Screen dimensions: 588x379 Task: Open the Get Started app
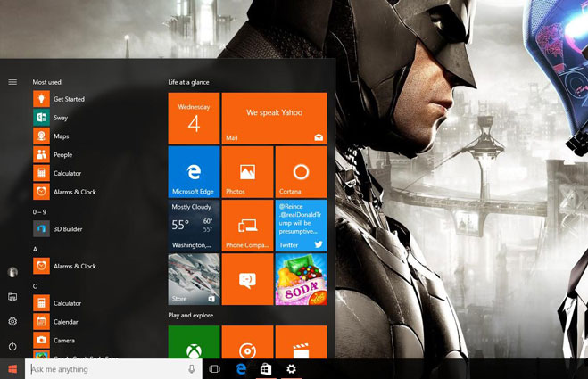tap(59, 99)
